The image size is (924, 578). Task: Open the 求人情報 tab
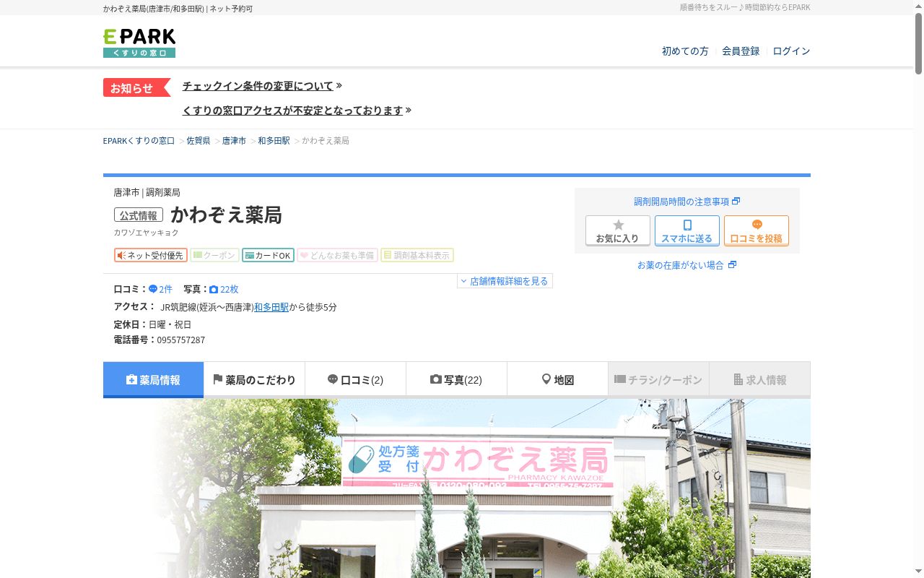coord(759,380)
